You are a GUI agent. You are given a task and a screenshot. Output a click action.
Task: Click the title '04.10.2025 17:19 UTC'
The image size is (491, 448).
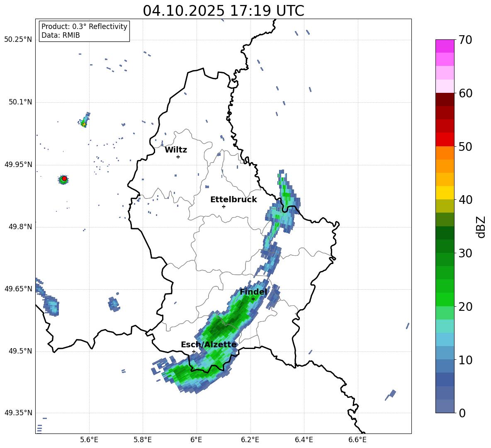(223, 11)
